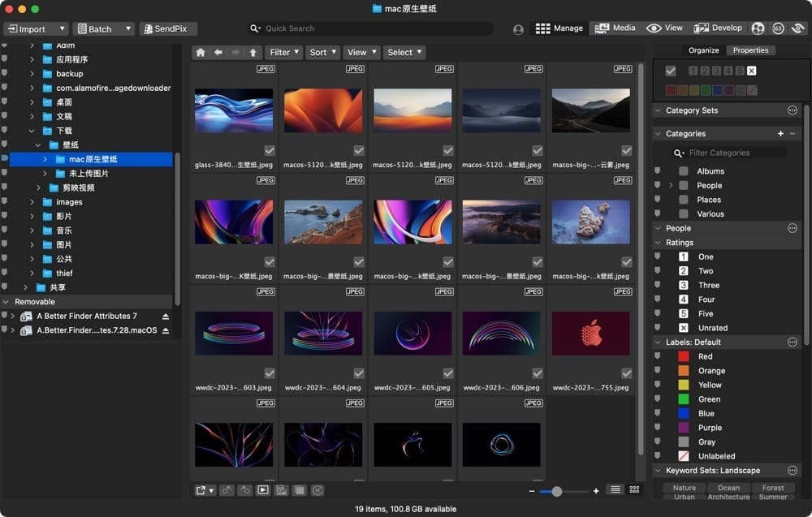This screenshot has width=812, height=517.
Task: Select the Green label color
Action: [x=684, y=399]
